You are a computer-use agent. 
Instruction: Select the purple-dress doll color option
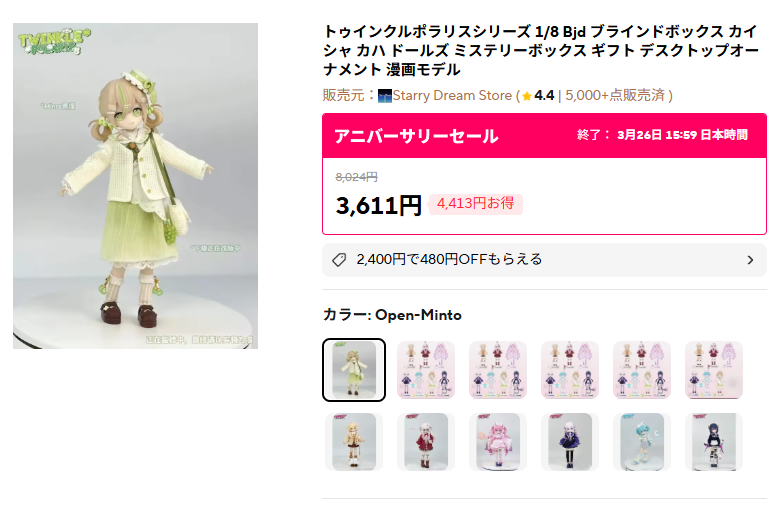(x=570, y=442)
